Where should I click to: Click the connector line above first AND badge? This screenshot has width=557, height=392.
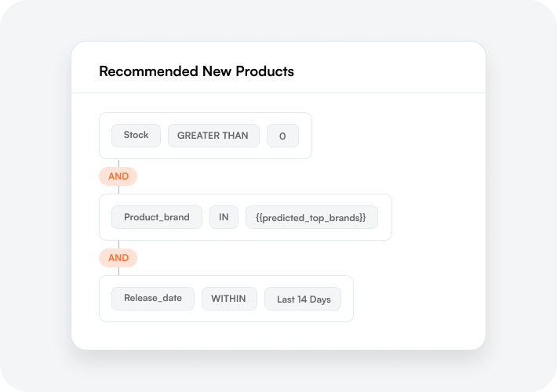(118, 163)
